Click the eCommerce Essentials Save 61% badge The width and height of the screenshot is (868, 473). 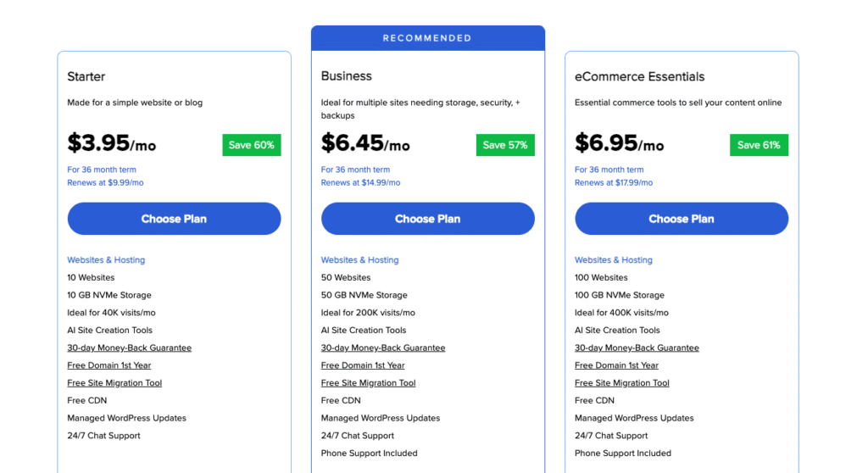click(759, 145)
